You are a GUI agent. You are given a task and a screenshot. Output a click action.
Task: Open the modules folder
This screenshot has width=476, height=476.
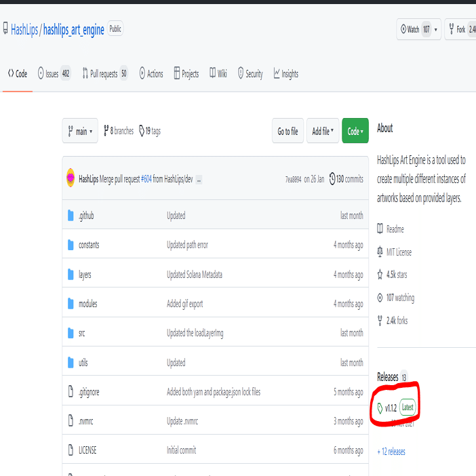(x=87, y=304)
